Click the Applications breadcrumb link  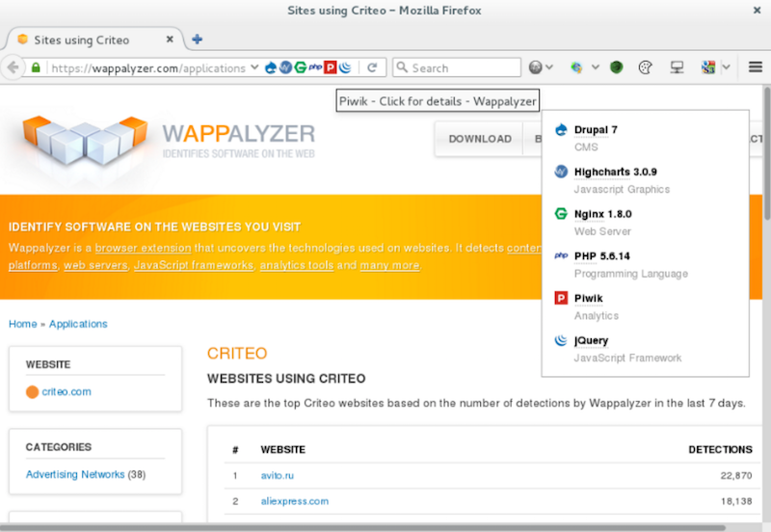78,324
